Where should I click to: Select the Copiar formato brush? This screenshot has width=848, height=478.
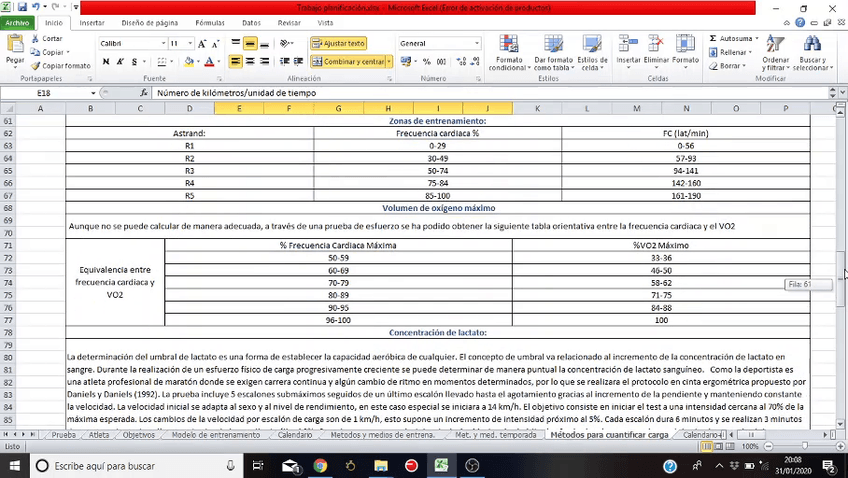[x=36, y=65]
